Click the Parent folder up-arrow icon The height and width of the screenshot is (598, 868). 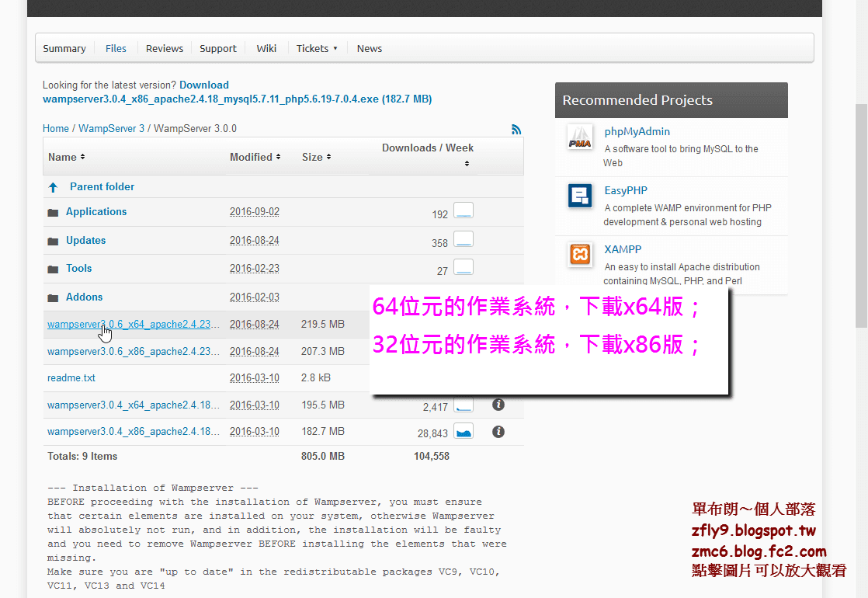pos(53,188)
